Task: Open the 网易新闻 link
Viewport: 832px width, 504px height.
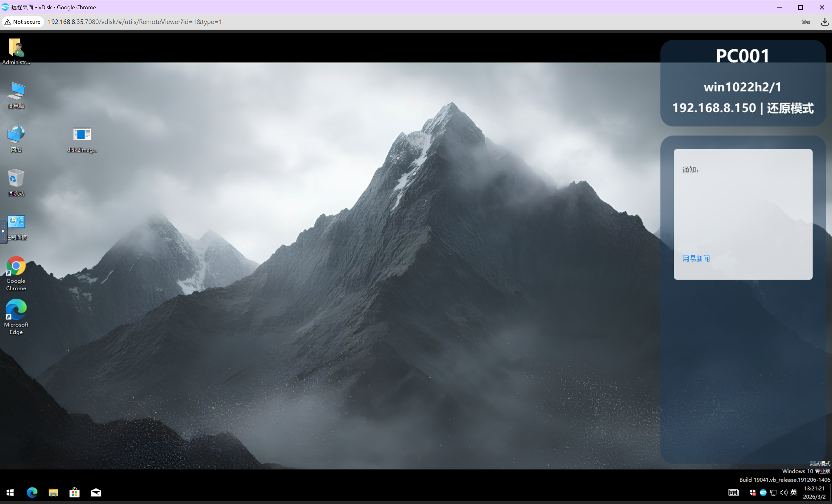Action: [696, 259]
